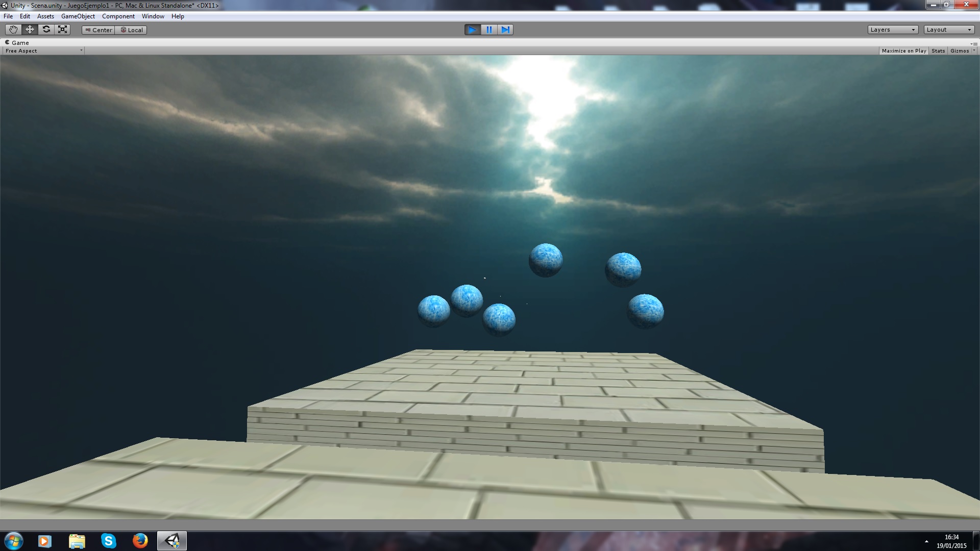The image size is (980, 551).
Task: Click the Step frame button
Action: pyautogui.click(x=505, y=30)
